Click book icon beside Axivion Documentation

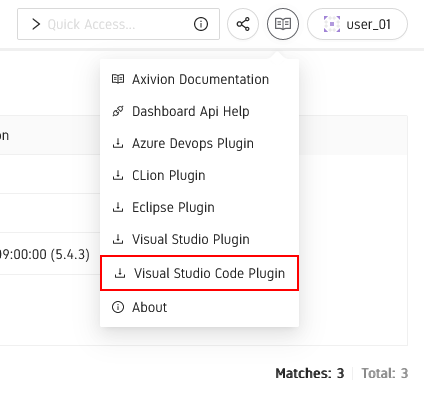[118, 79]
